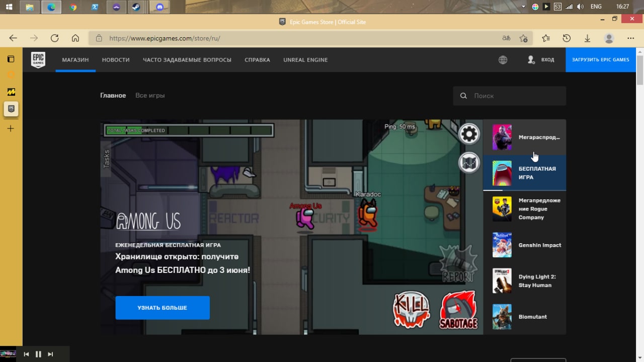Open the МАГАЗИН tab
Image resolution: width=644 pixels, height=362 pixels.
[x=75, y=60]
